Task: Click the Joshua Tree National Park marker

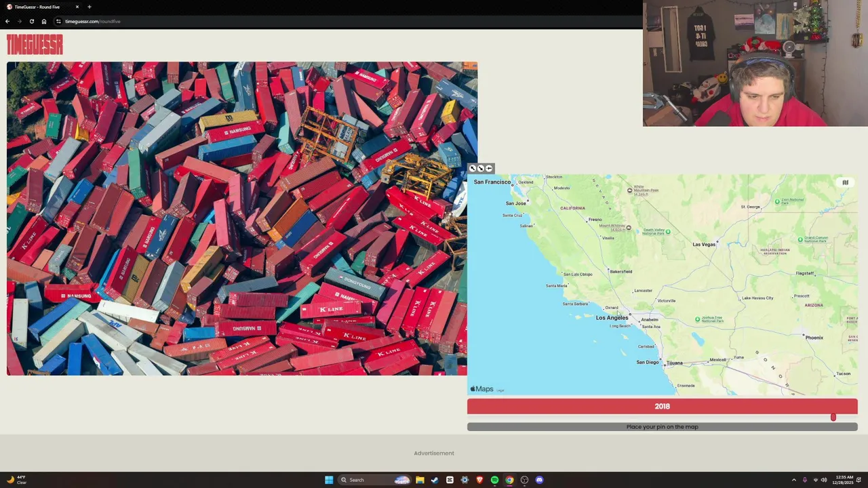Action: pyautogui.click(x=697, y=319)
